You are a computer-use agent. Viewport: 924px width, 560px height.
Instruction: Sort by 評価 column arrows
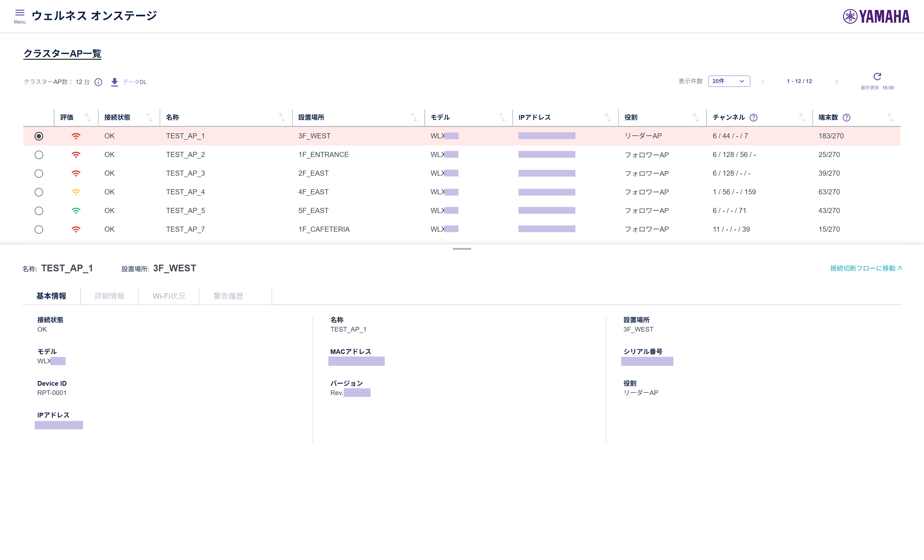pyautogui.click(x=88, y=117)
